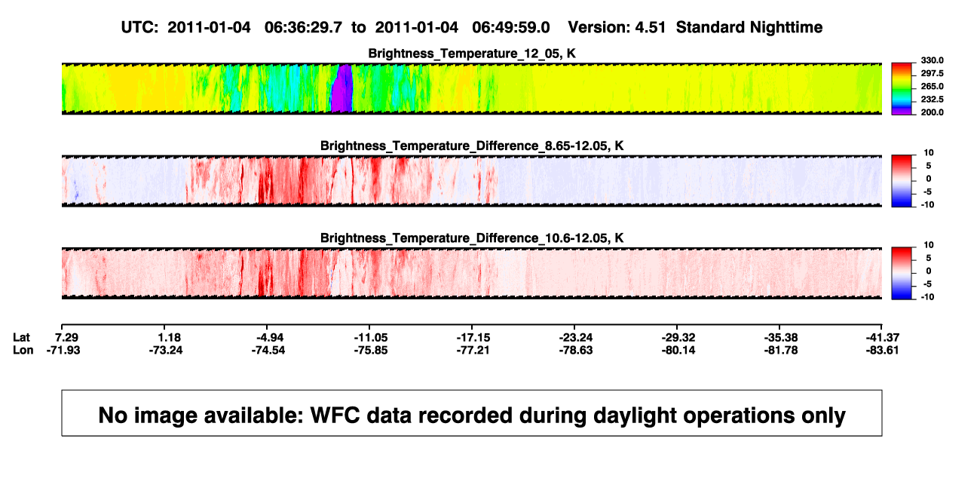The width and height of the screenshot is (980, 503).
Task: Click latitude value -17.15
Action: pos(474,336)
